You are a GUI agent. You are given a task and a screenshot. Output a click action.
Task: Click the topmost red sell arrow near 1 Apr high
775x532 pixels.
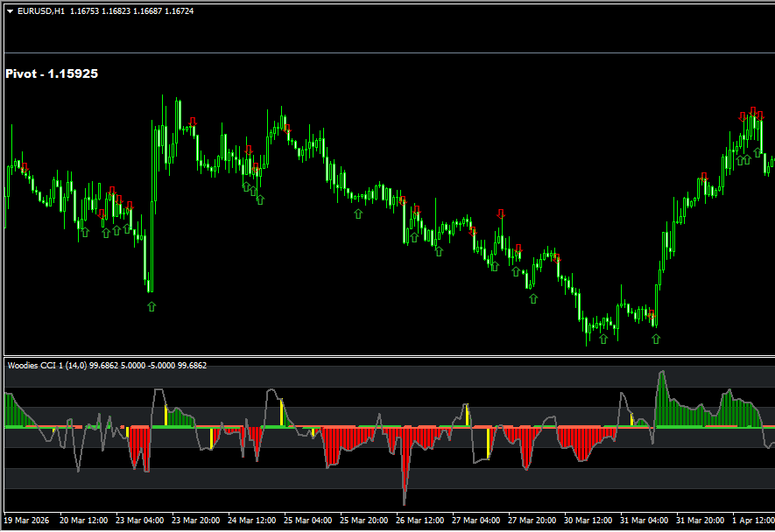coord(753,111)
